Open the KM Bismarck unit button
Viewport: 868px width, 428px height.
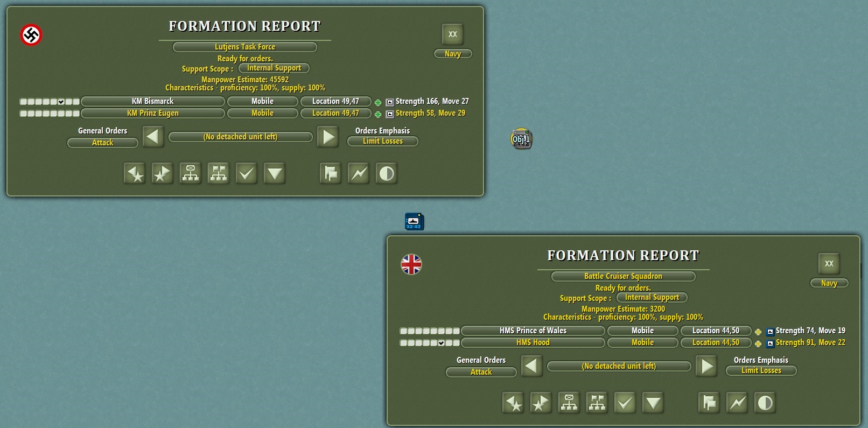point(153,101)
